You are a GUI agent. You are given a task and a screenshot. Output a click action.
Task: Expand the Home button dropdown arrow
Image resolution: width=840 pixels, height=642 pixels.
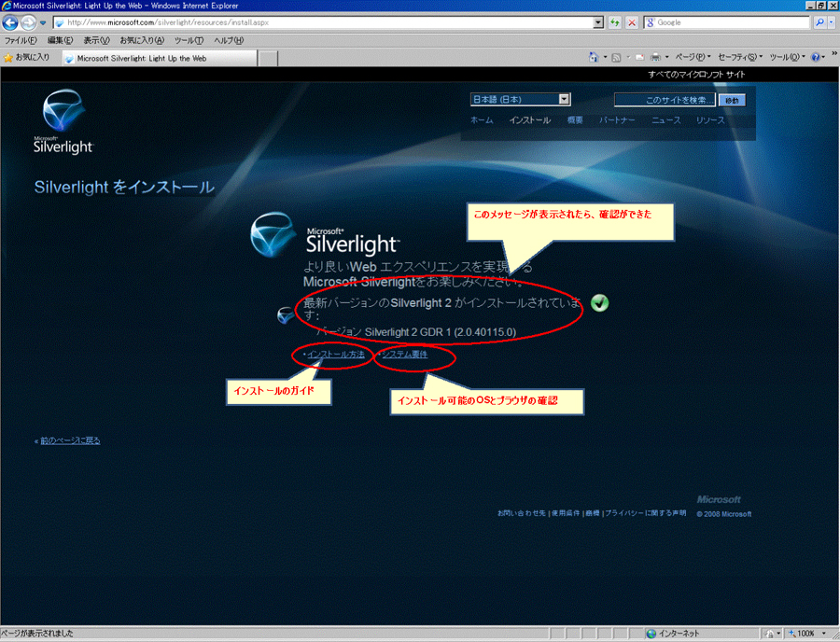[x=606, y=57]
